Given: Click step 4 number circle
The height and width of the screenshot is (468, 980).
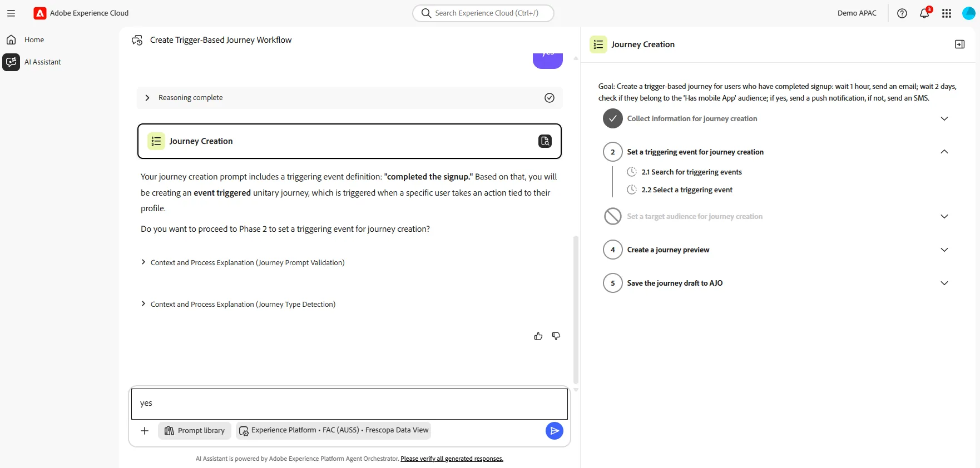Looking at the screenshot, I should 613,250.
